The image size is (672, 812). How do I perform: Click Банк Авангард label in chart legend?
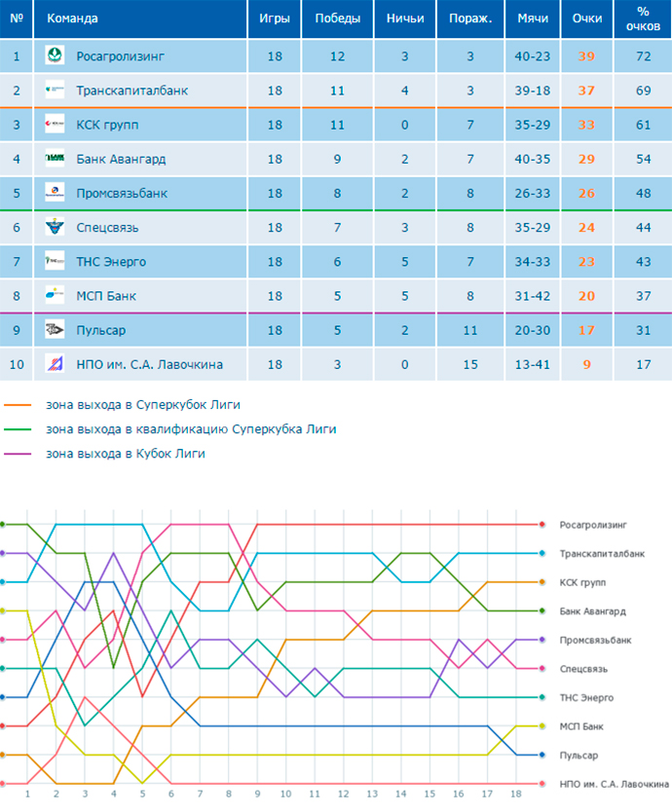click(593, 611)
